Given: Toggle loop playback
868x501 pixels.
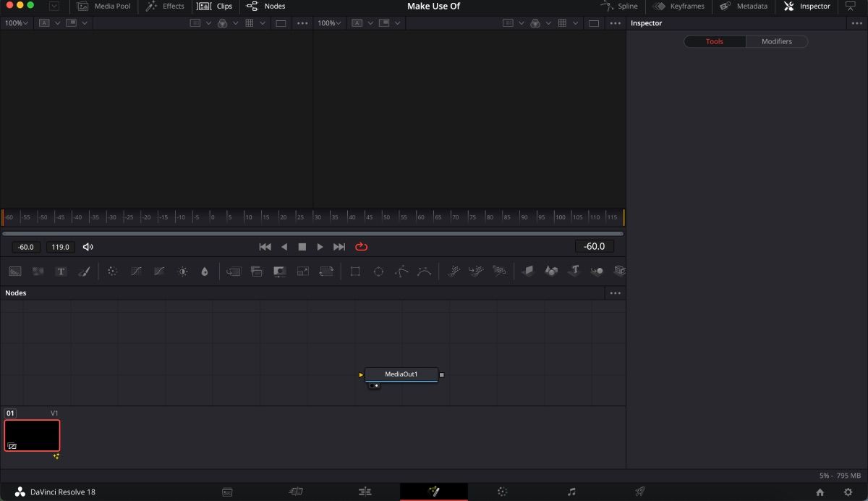Looking at the screenshot, I should click(360, 246).
